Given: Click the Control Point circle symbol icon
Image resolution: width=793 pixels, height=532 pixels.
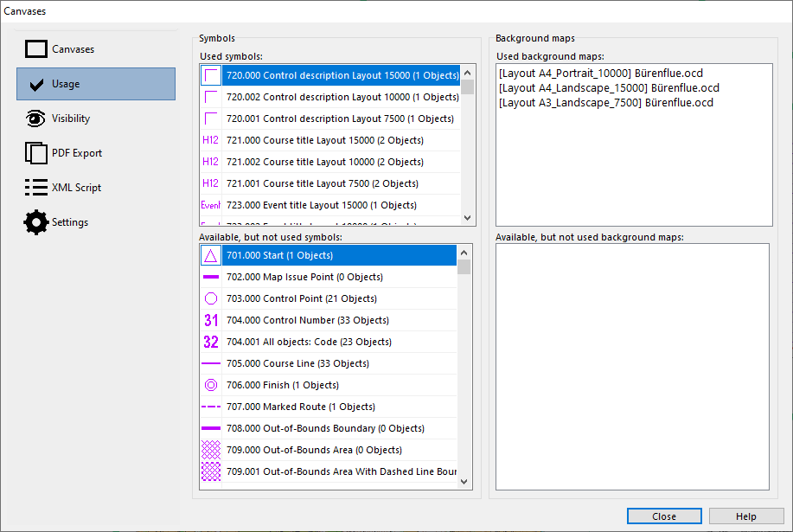Looking at the screenshot, I should click(x=211, y=298).
